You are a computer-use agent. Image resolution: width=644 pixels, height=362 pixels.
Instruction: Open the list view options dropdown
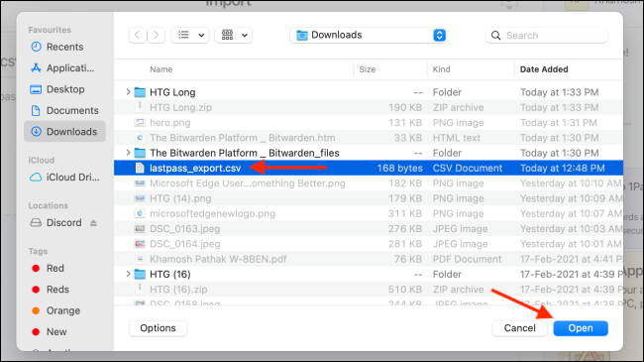(x=190, y=36)
